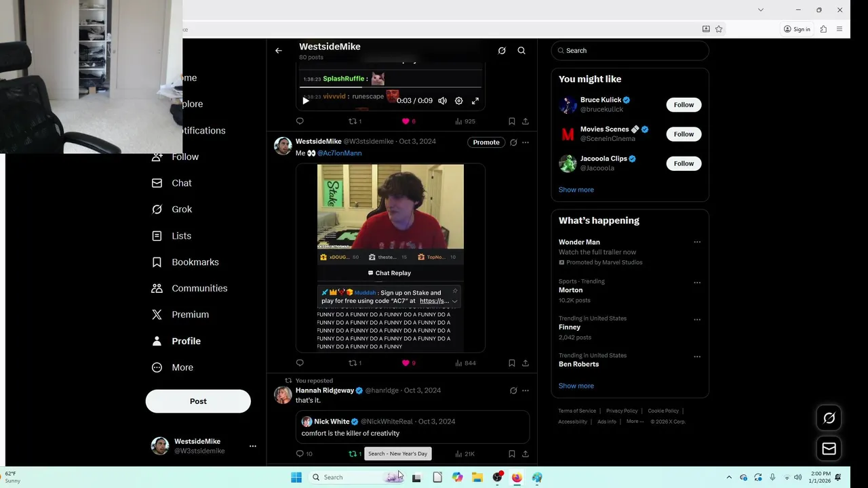Open the floating Grok button

[829, 418]
